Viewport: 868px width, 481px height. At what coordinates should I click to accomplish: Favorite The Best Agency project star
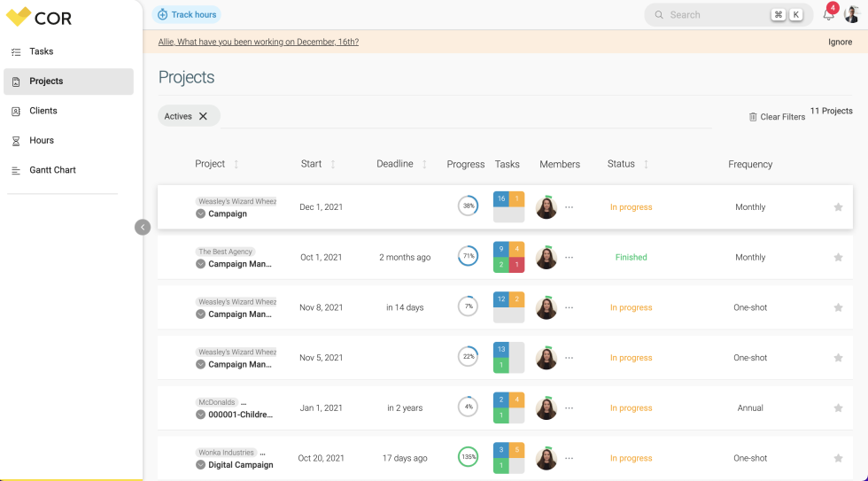tap(838, 258)
